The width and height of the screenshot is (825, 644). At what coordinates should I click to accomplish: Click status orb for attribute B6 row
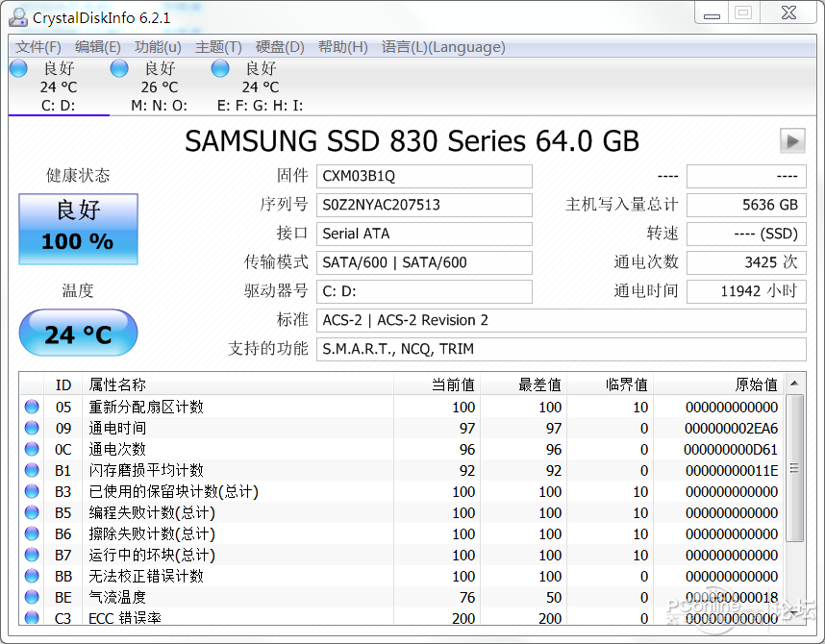tap(32, 533)
